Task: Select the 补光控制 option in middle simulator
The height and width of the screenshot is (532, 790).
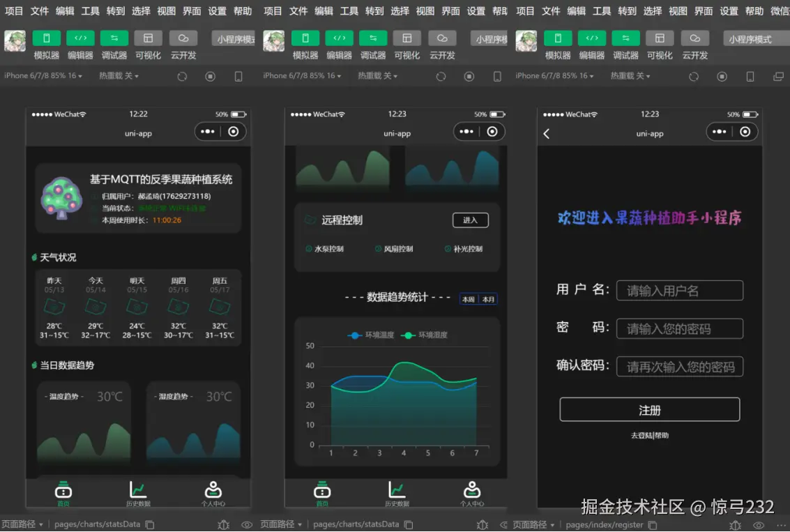Action: coord(464,249)
